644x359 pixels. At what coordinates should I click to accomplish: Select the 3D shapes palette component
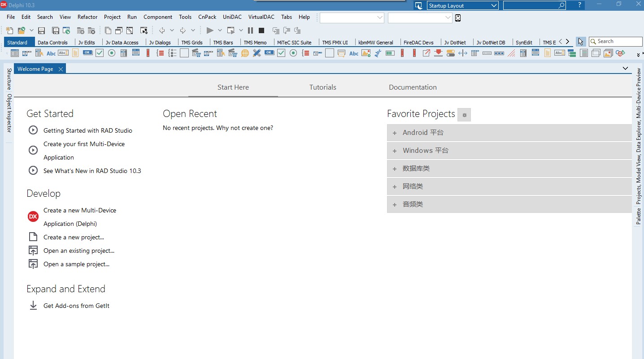click(620, 53)
